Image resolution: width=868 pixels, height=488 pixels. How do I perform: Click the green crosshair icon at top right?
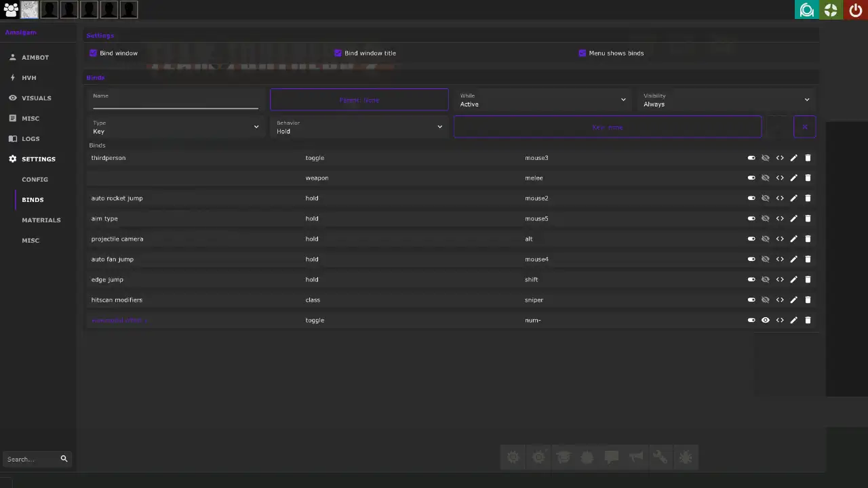pos(831,9)
